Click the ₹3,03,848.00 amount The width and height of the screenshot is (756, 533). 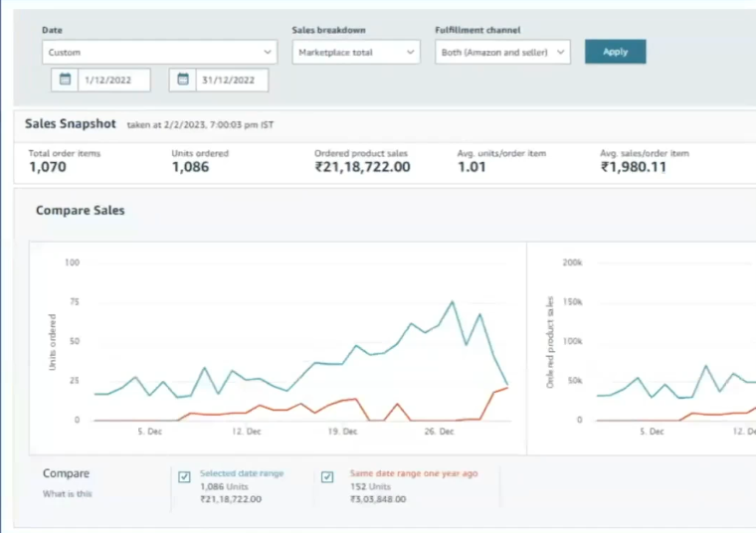point(378,499)
